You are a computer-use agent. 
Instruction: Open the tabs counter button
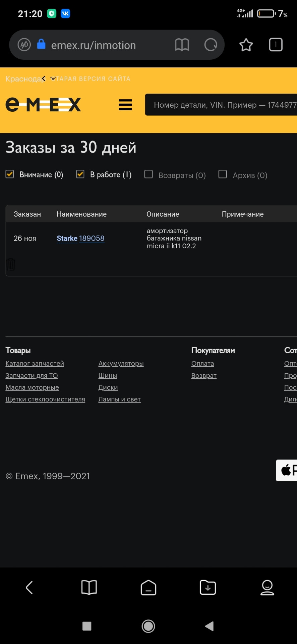(x=276, y=45)
